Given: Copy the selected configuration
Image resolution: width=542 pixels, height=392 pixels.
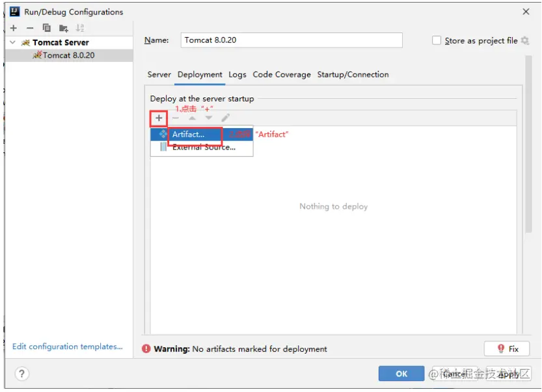Looking at the screenshot, I should click(x=46, y=28).
